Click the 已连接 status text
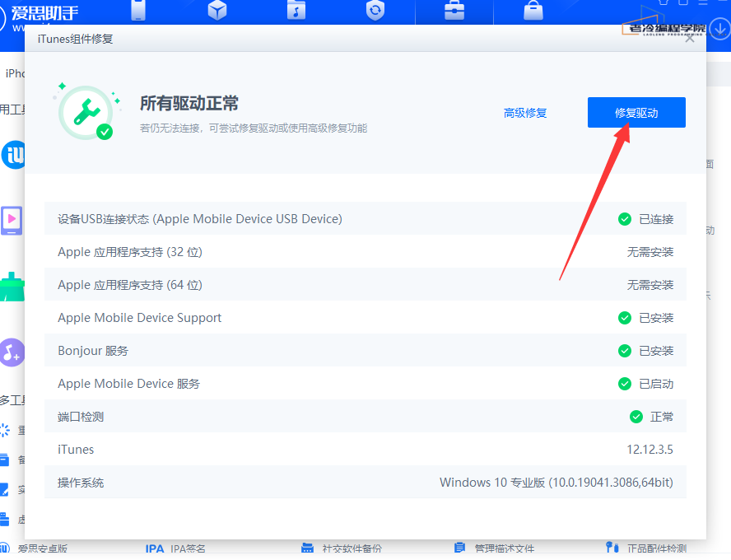The image size is (731, 560). [656, 219]
